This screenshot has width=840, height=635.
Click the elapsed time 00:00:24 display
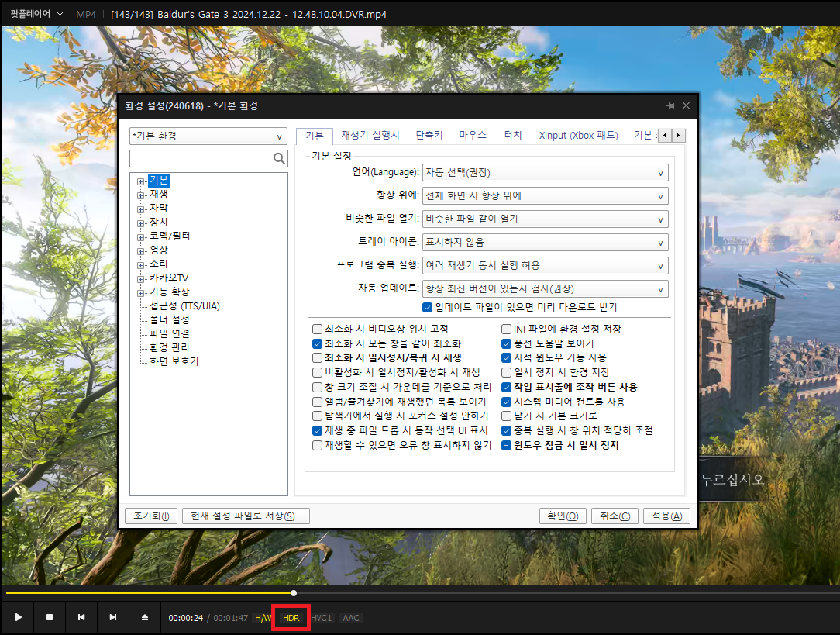186,618
